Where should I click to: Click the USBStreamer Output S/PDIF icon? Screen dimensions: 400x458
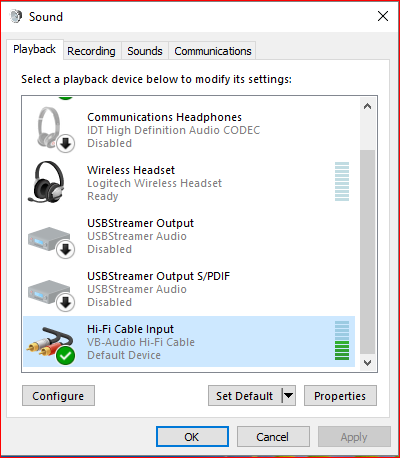click(51, 295)
